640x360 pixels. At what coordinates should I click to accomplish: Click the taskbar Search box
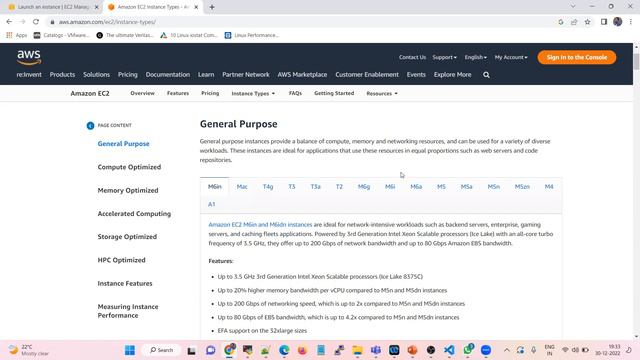tap(161, 350)
